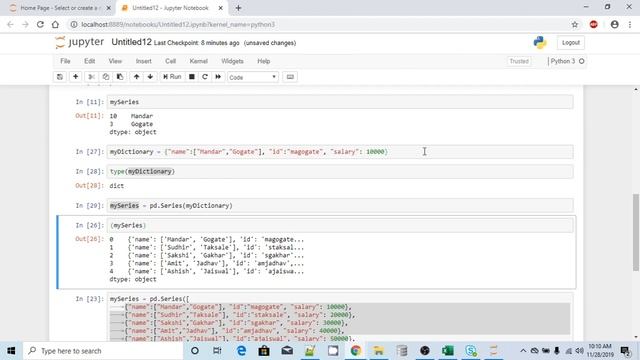Copy selected cells icon in Jupyter toolbar
This screenshot has height=360, width=640.
coord(106,77)
